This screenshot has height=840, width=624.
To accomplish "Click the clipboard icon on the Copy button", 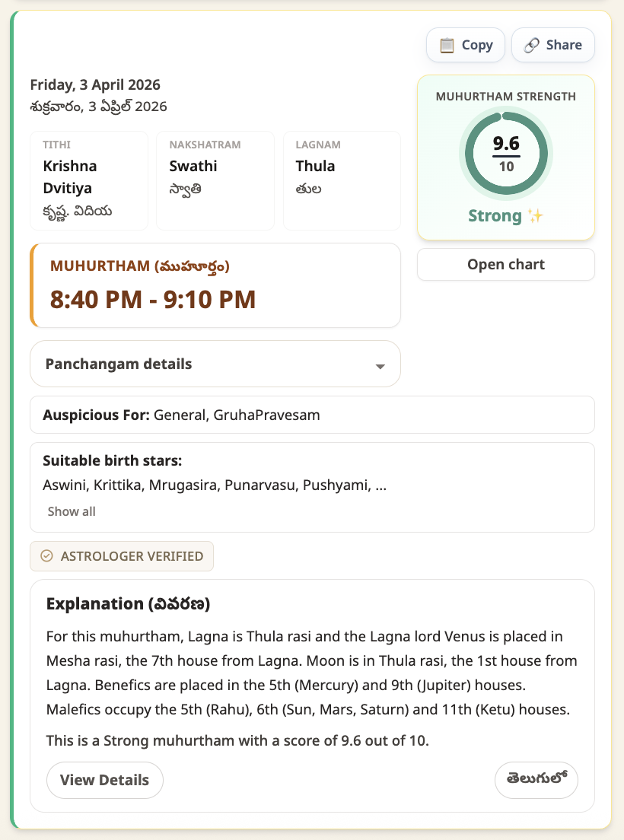I will click(x=446, y=45).
